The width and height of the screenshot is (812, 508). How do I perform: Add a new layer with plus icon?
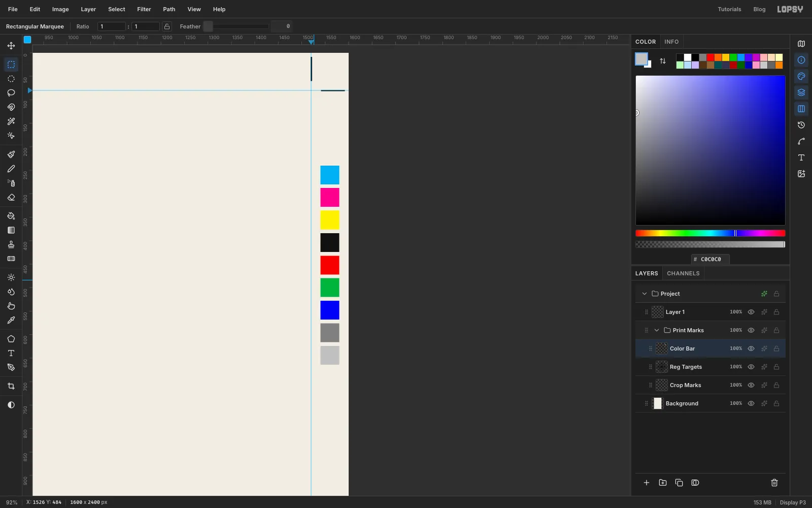(x=647, y=483)
